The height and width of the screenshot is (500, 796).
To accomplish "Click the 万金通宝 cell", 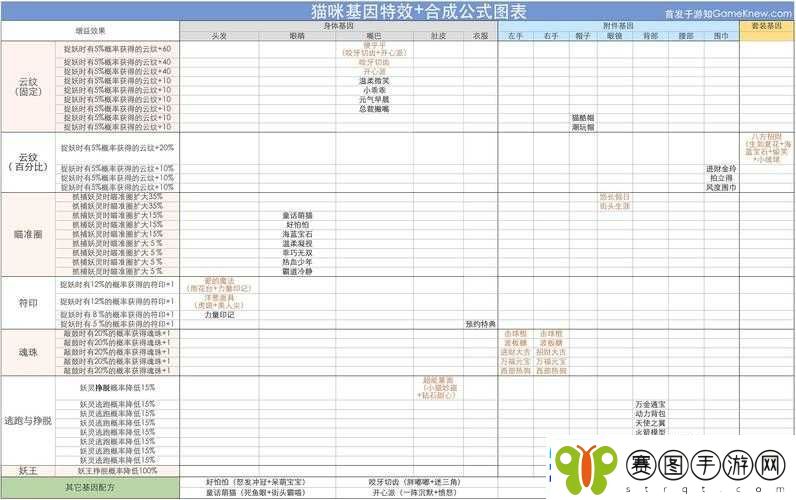I will click(650, 405).
